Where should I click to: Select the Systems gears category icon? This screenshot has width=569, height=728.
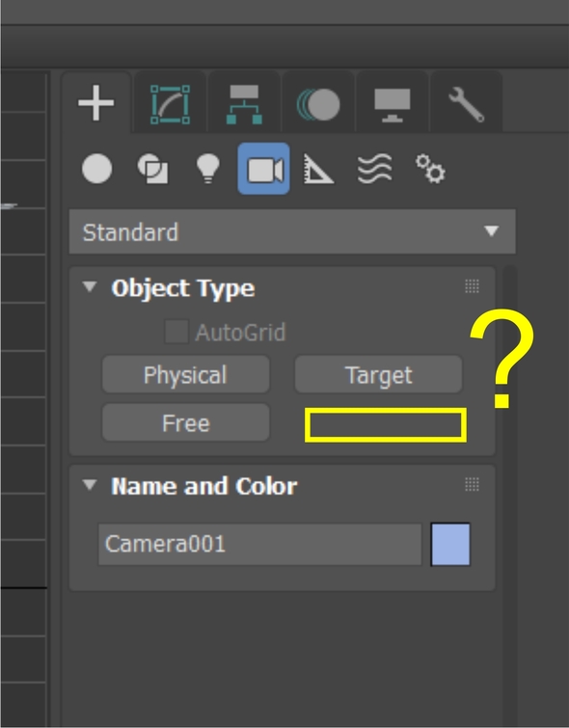(x=430, y=169)
